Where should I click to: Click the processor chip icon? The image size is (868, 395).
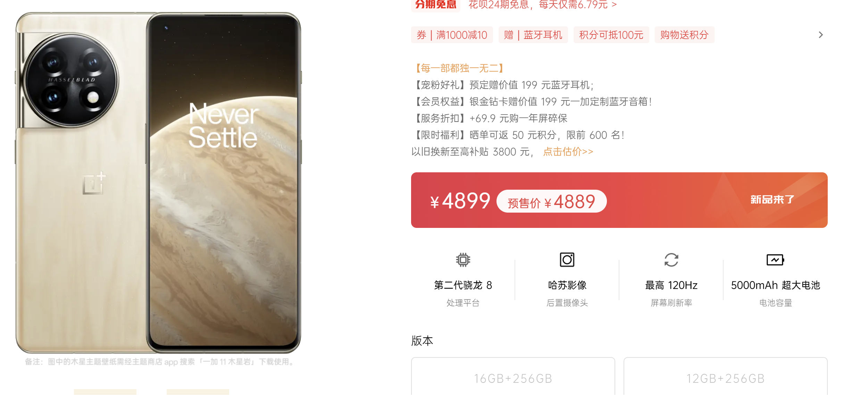(463, 260)
